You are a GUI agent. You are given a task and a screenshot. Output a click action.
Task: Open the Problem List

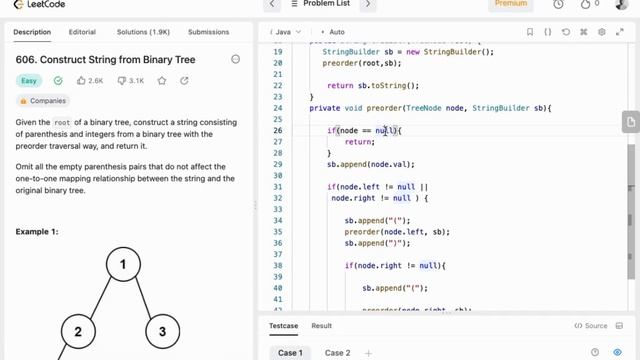click(321, 4)
